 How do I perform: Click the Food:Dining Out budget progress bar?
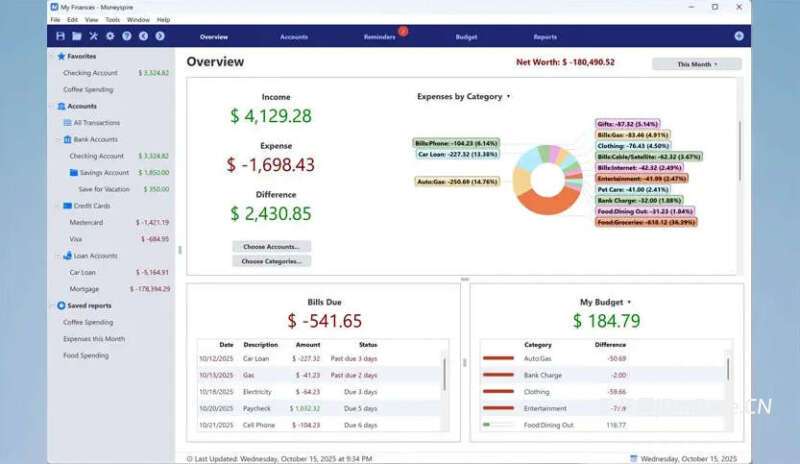point(498,425)
